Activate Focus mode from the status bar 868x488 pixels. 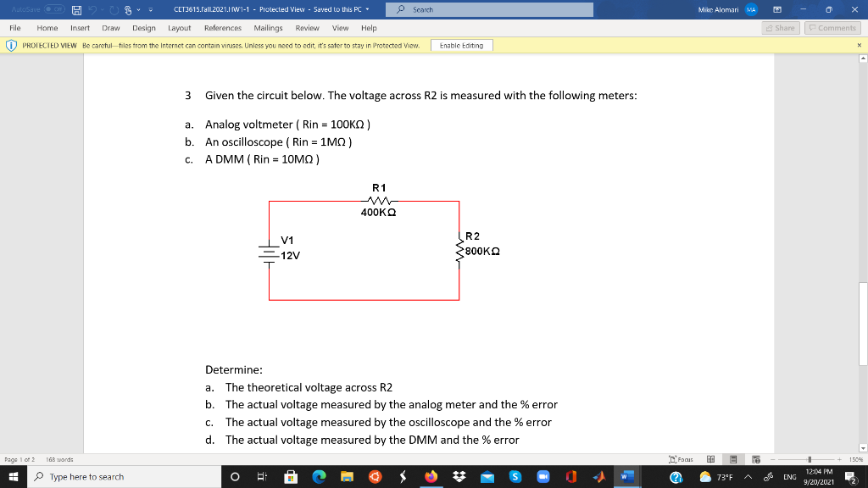click(682, 458)
